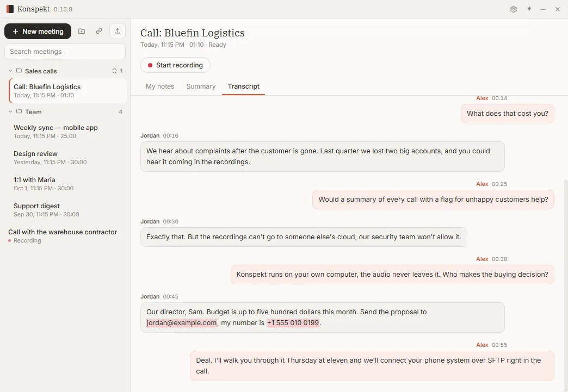Click the new folder icon

pyautogui.click(x=82, y=31)
